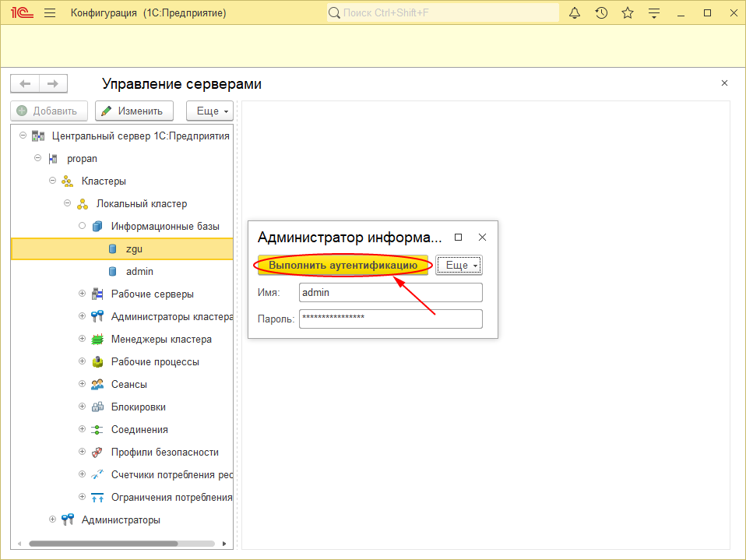Viewport: 746px width, 560px height.
Task: Click the Пароль input field
Action: click(391, 319)
